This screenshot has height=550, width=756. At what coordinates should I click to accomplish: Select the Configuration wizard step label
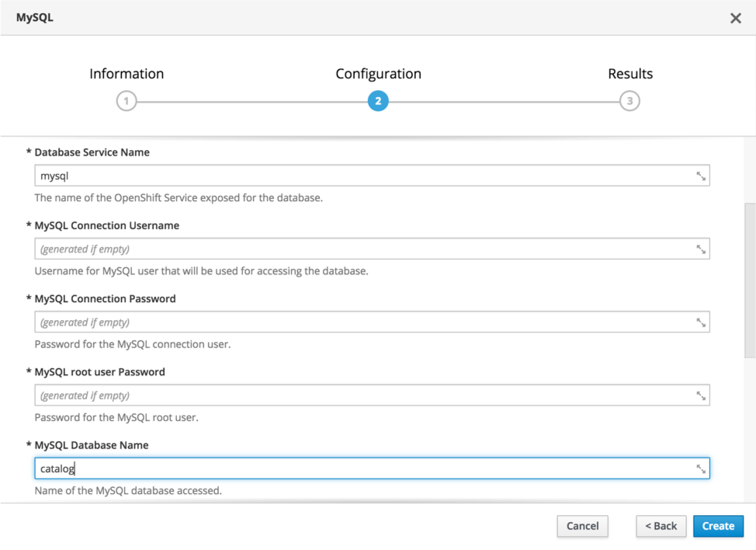(378, 74)
